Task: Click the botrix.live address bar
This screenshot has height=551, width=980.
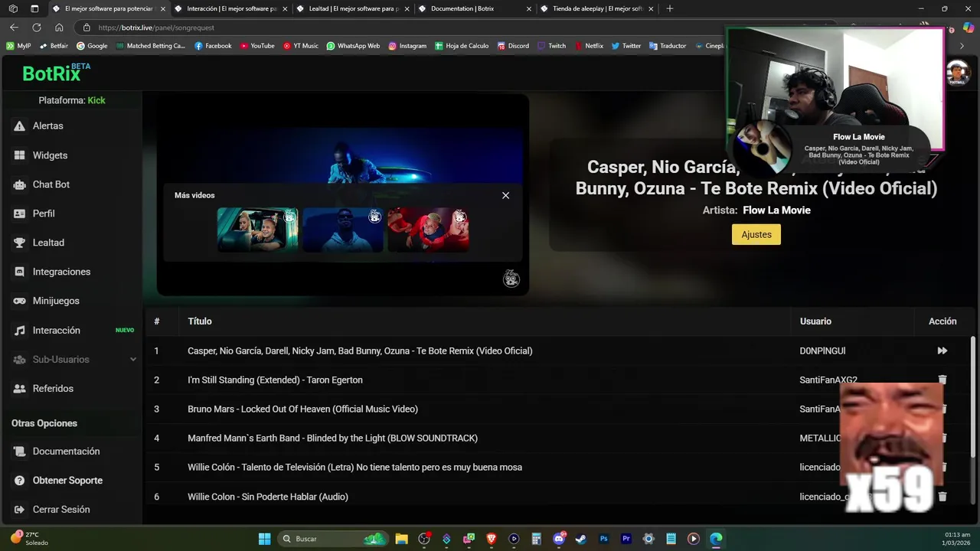Action: click(398, 28)
